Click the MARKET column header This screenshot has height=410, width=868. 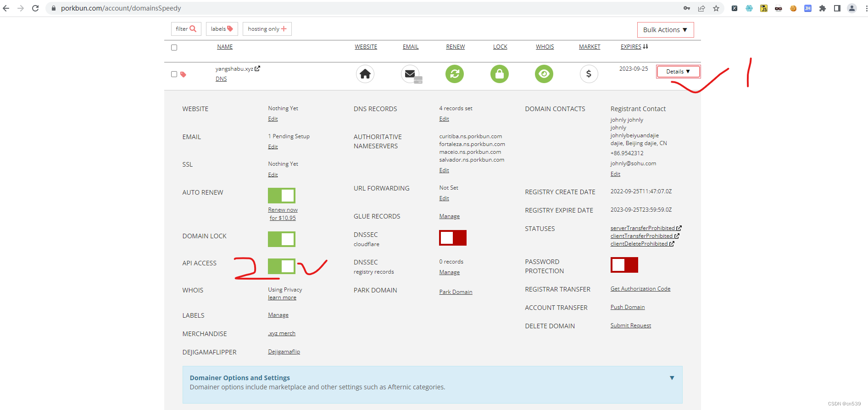tap(590, 47)
